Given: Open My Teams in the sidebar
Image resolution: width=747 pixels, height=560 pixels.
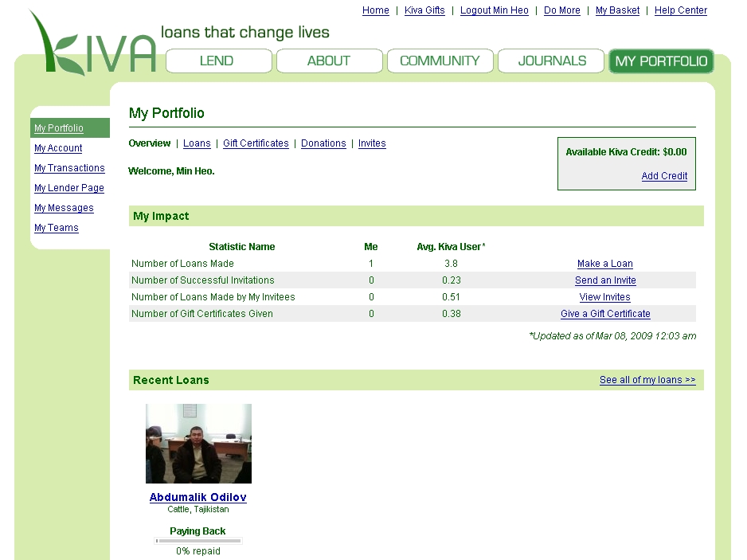Looking at the screenshot, I should pos(57,229).
